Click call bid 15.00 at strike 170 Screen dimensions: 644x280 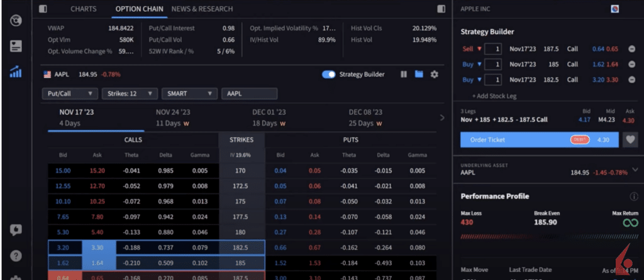(63, 171)
